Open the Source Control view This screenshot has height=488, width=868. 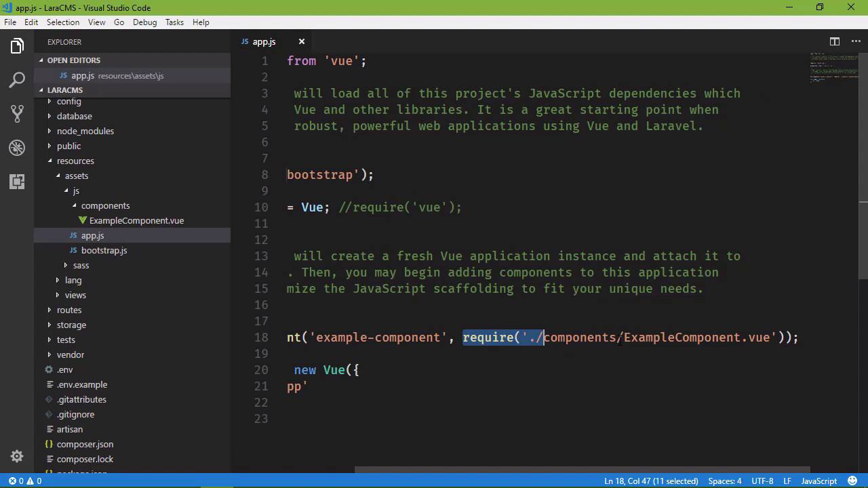click(x=17, y=114)
